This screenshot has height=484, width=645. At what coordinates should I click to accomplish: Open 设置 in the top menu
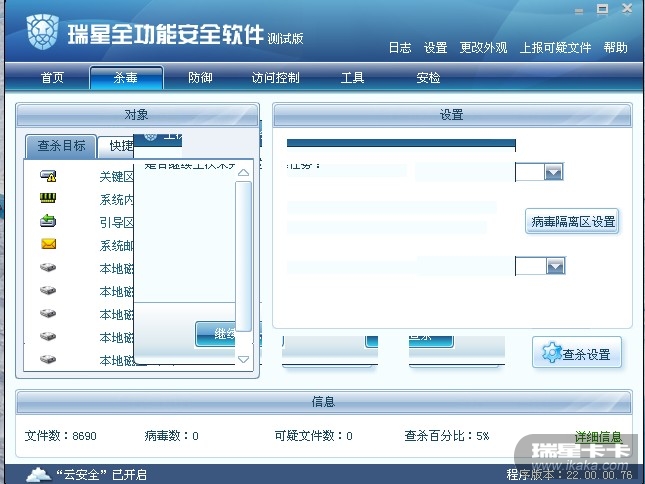click(x=435, y=48)
